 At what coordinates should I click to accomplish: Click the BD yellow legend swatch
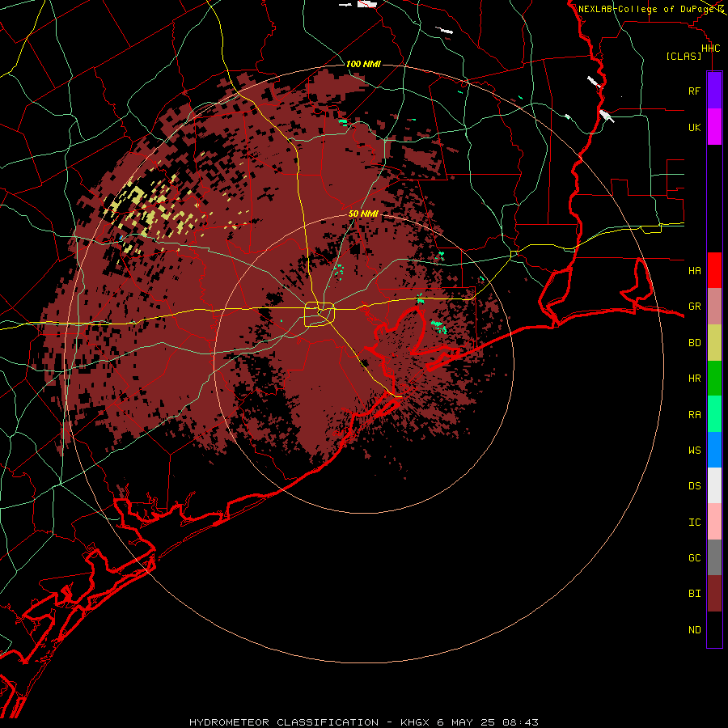pyautogui.click(x=714, y=343)
